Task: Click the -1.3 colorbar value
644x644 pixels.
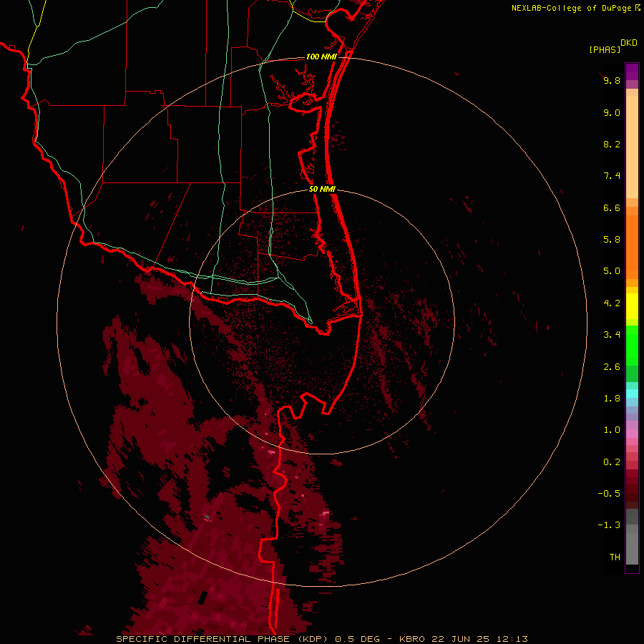Action: (609, 525)
